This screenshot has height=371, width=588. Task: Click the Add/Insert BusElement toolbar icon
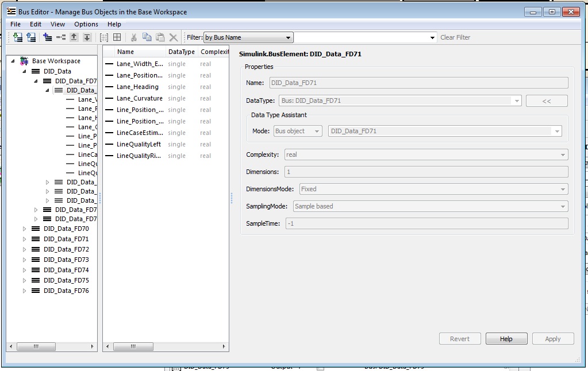(x=60, y=37)
